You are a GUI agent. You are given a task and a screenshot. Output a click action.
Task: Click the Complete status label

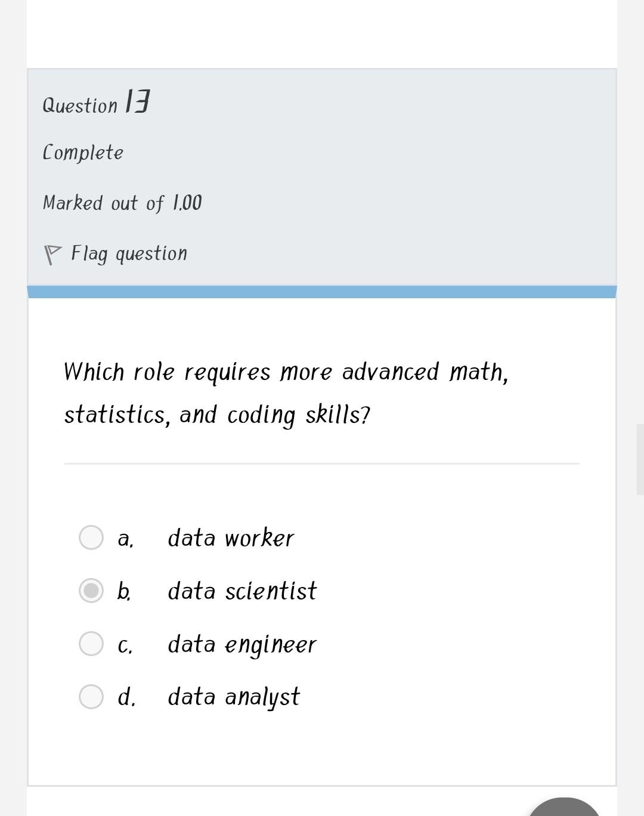(x=83, y=152)
